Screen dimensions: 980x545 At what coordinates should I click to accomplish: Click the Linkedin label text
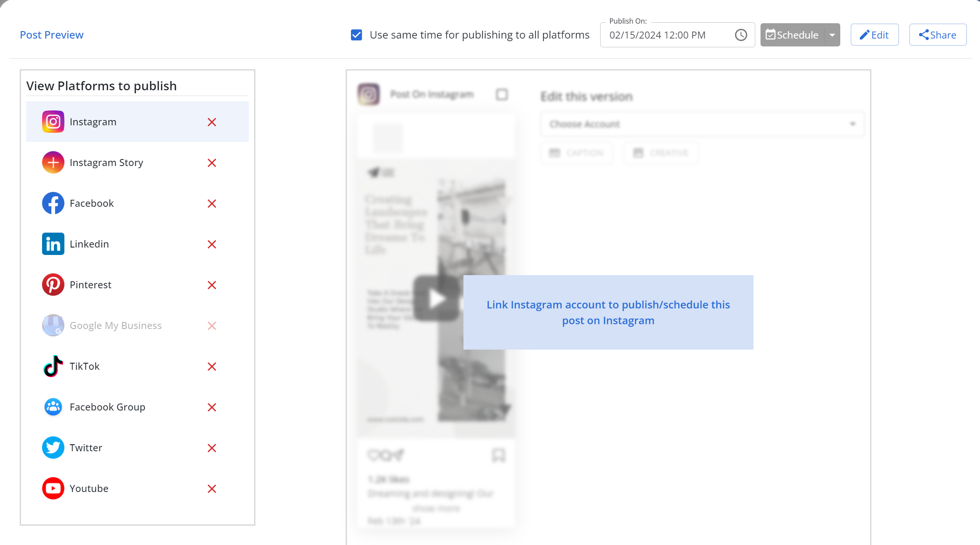pos(89,244)
